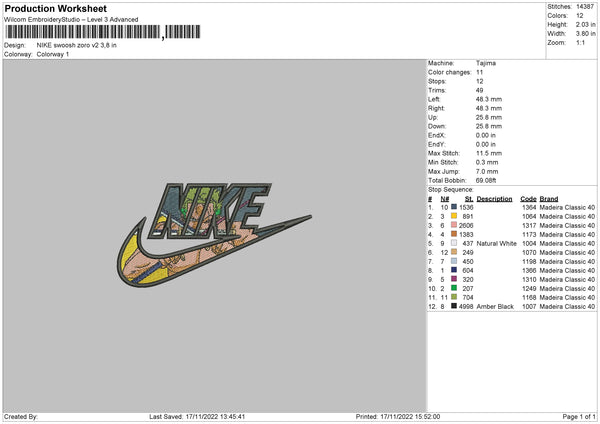Click the N# column header
The width and height of the screenshot is (600, 424).
point(445,199)
